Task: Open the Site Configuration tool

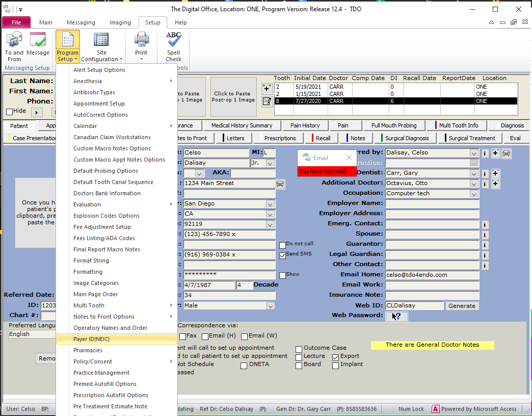Action: click(101, 46)
